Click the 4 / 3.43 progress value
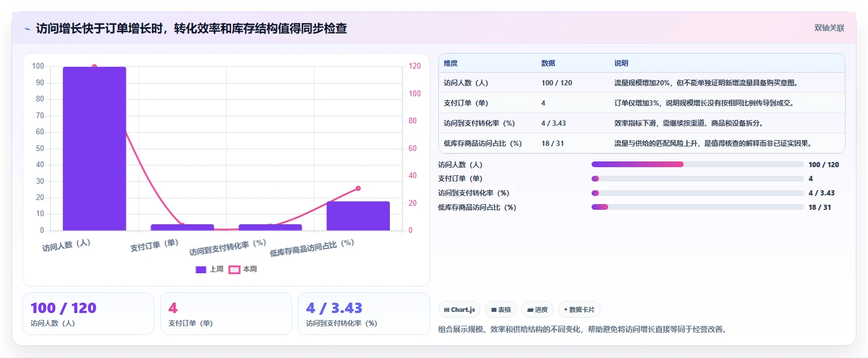 click(x=821, y=193)
